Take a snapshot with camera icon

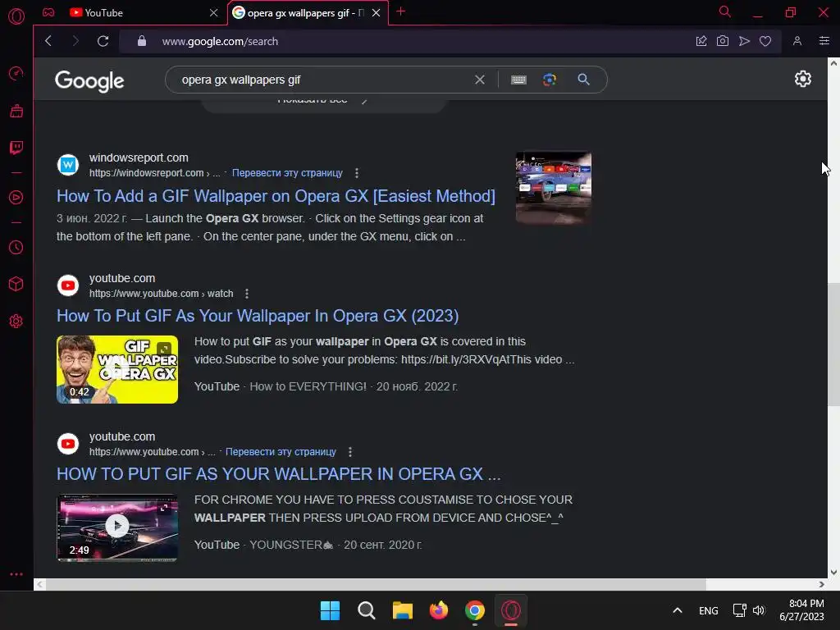tap(722, 41)
